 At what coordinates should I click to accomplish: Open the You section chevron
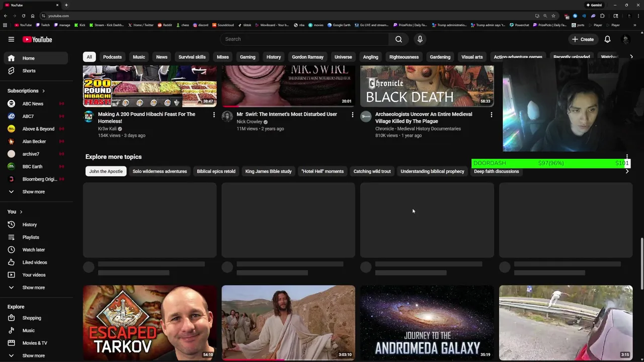click(21, 212)
